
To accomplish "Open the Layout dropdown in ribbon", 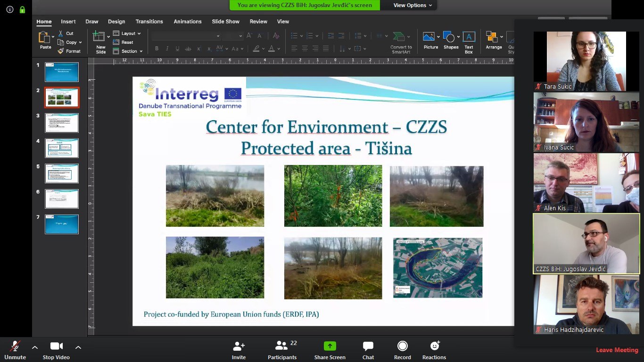I will coord(127,33).
